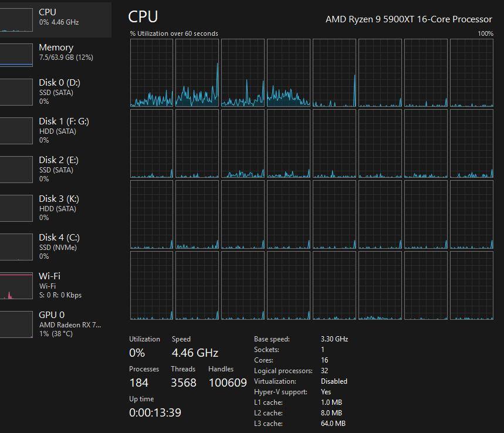Viewport: 504px width, 433px height.
Task: Click the 4.46 GHz speed value below graphs
Action: (195, 353)
